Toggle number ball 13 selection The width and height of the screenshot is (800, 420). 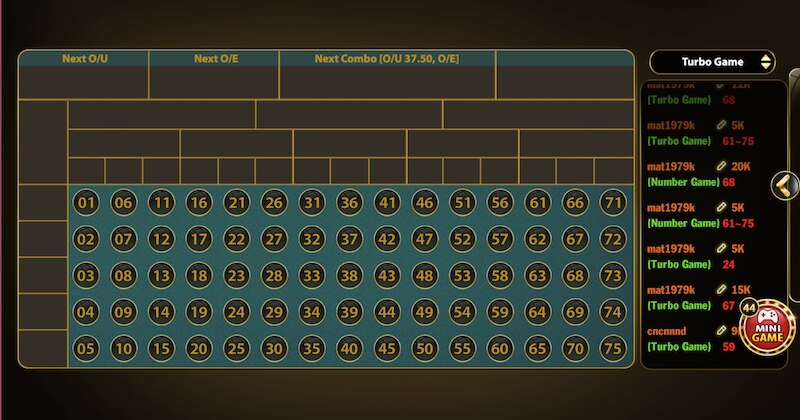click(161, 276)
